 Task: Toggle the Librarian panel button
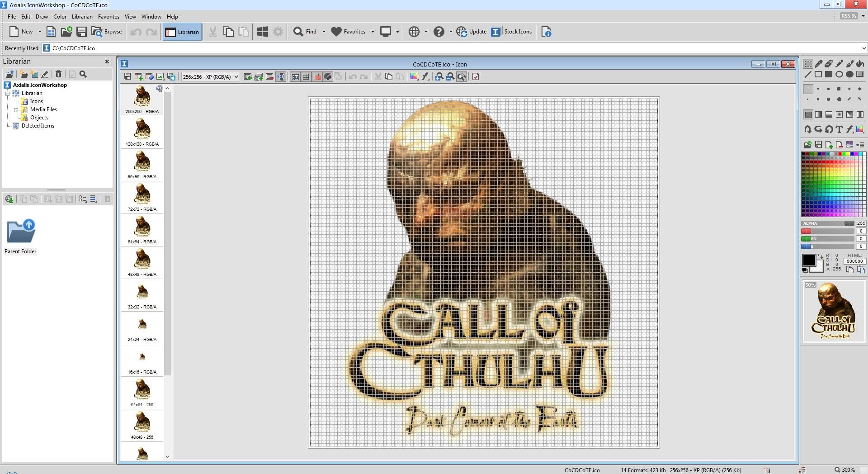182,32
